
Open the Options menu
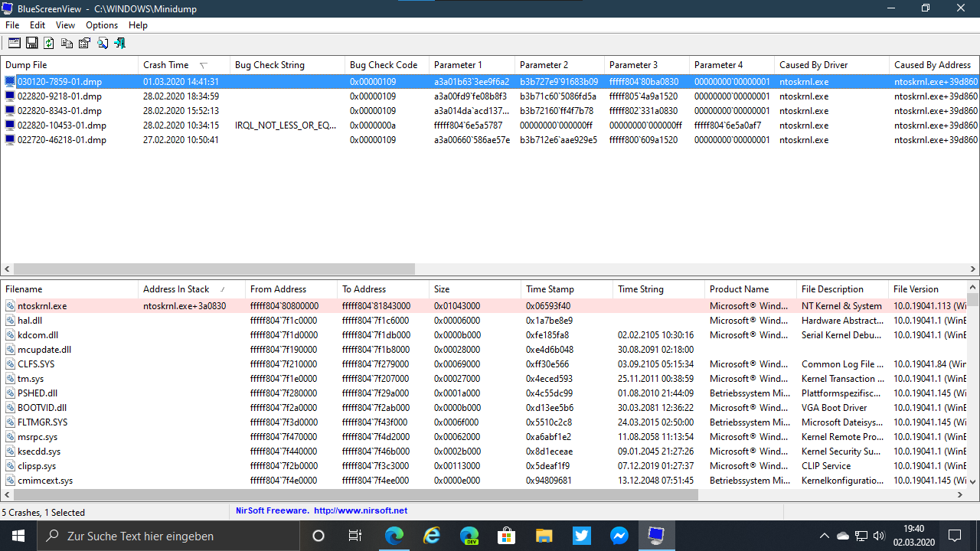click(x=102, y=25)
